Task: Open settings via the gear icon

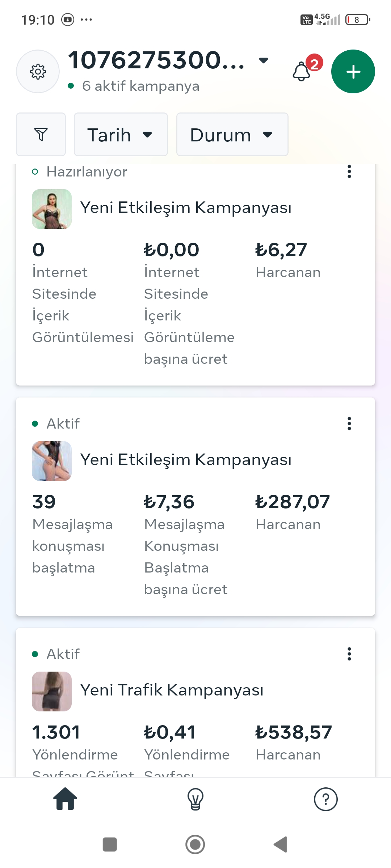Action: click(x=38, y=72)
